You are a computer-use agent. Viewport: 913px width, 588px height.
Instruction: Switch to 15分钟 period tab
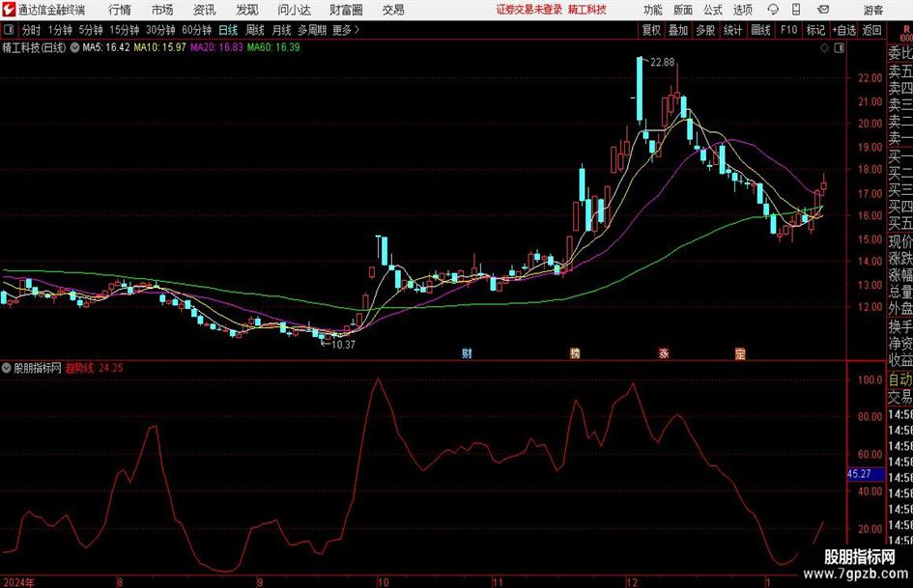[x=125, y=30]
